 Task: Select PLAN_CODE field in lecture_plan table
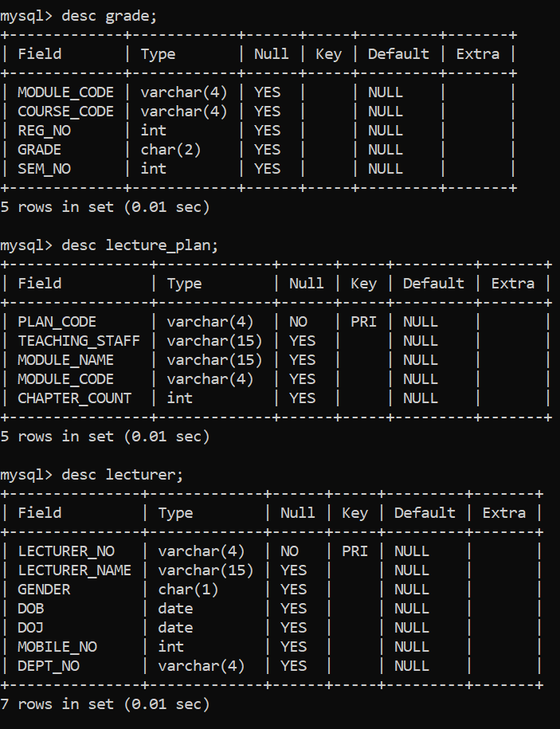tap(57, 322)
